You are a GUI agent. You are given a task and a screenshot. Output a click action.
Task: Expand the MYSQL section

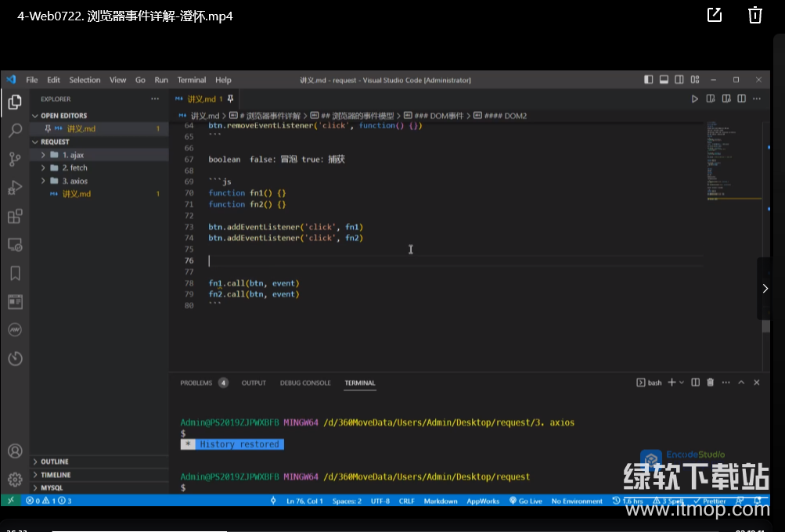100,487
